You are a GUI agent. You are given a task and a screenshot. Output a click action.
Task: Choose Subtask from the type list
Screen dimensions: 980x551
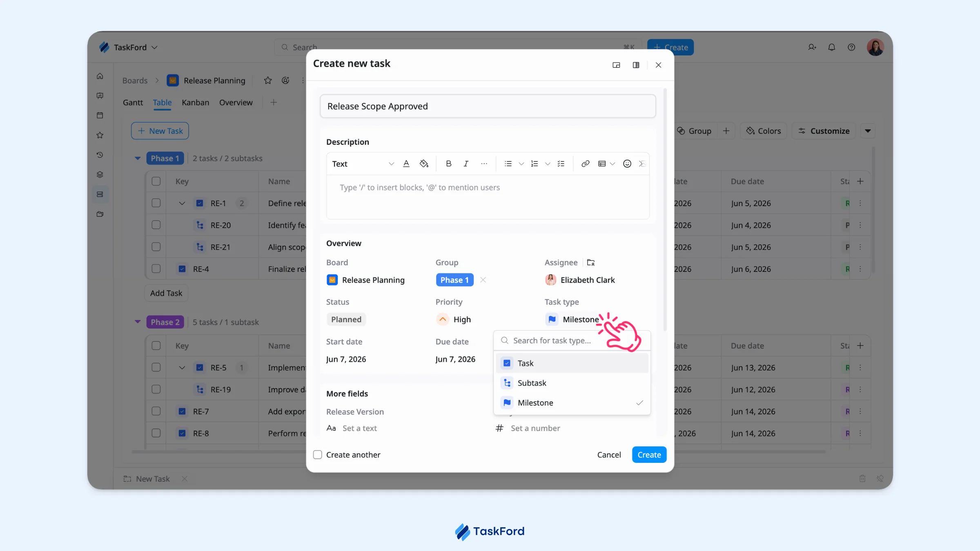[x=572, y=383]
